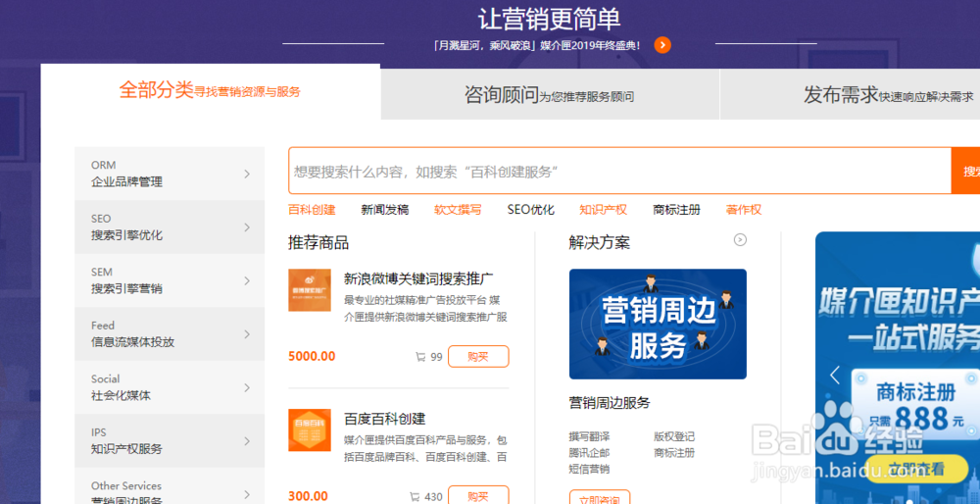Switch to the 咨询顾问 tab
This screenshot has height=504, width=980.
[x=550, y=94]
